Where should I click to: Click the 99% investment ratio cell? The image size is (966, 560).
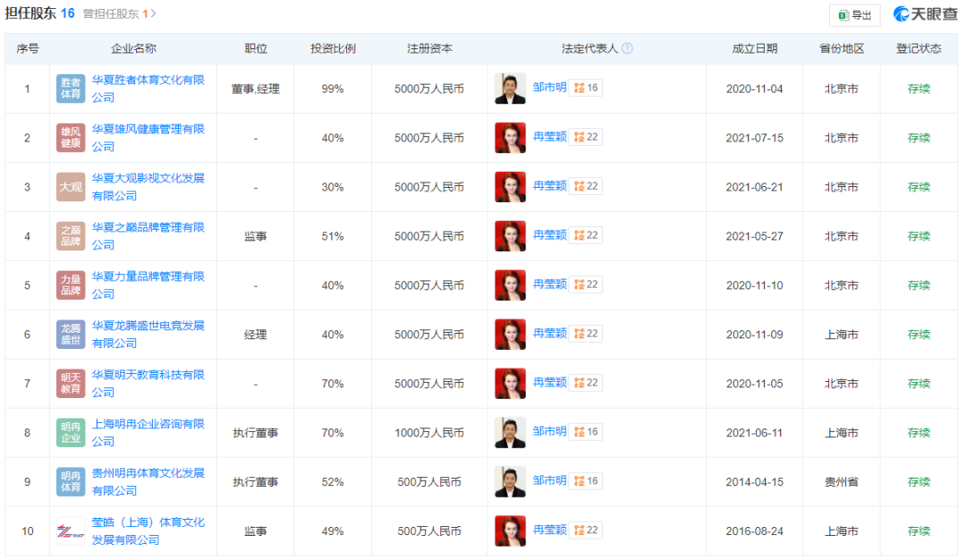click(333, 89)
